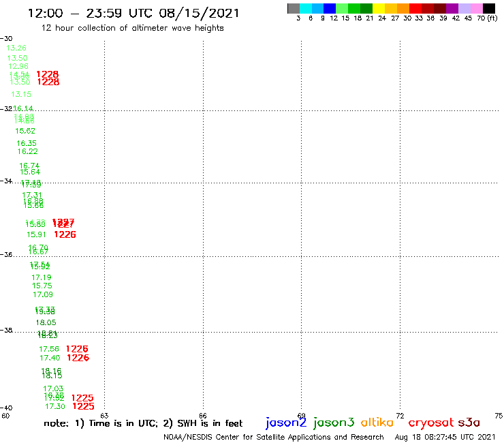
Task: Select the wave height value 17.03
Action: (53, 388)
